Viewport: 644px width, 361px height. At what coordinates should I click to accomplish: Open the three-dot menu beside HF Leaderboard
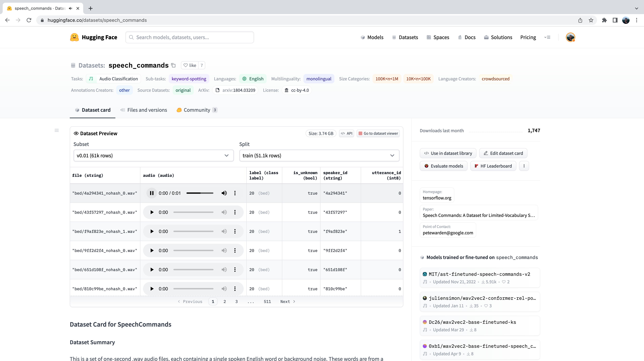[524, 166]
